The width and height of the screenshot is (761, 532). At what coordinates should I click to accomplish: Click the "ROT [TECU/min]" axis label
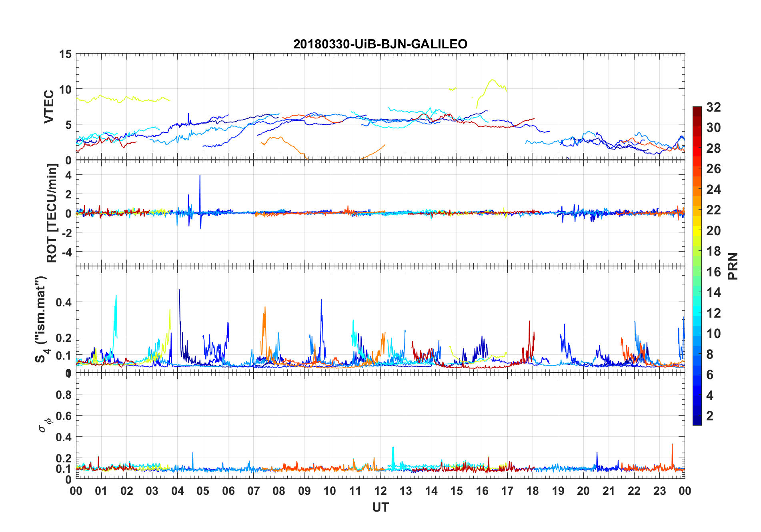coord(52,213)
